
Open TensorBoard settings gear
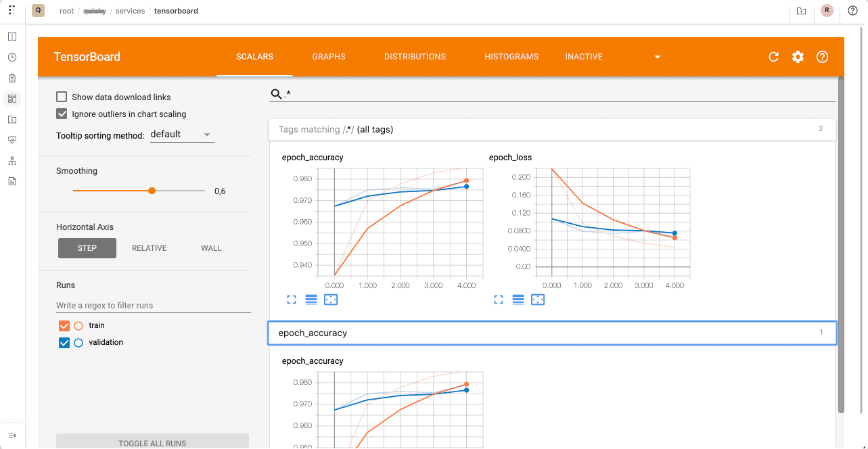798,57
